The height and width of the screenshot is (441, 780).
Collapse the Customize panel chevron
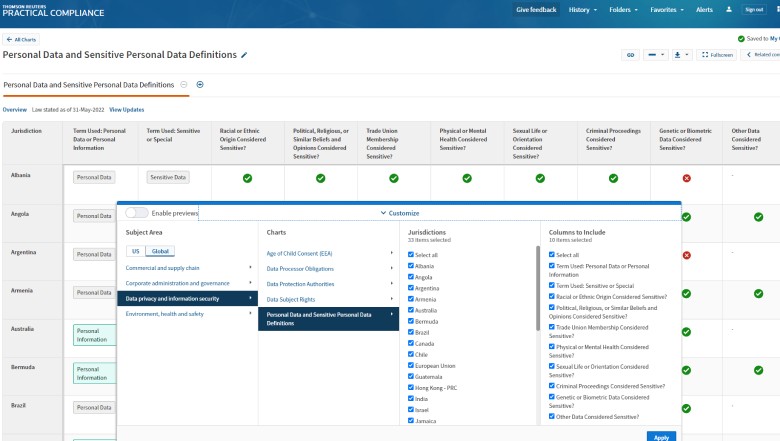pyautogui.click(x=383, y=213)
